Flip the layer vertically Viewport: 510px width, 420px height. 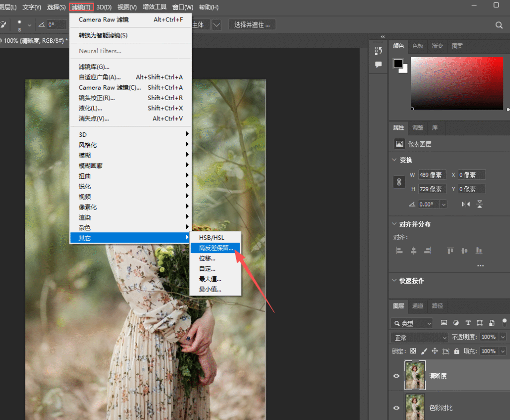(x=480, y=204)
